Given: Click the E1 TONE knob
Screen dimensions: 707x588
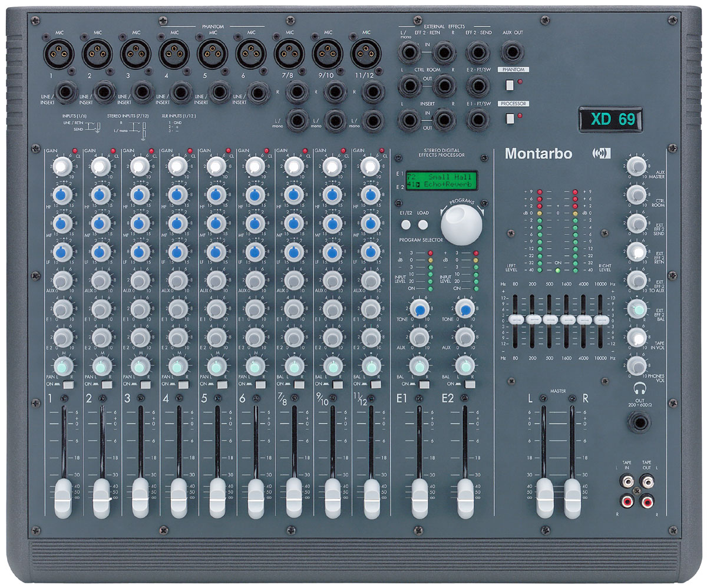Looking at the screenshot, I should [419, 309].
